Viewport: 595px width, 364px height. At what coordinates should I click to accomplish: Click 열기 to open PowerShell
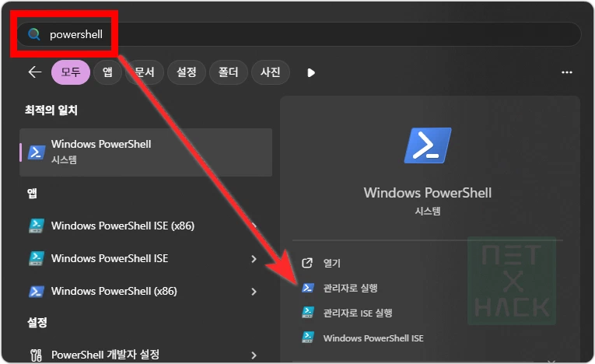[332, 263]
